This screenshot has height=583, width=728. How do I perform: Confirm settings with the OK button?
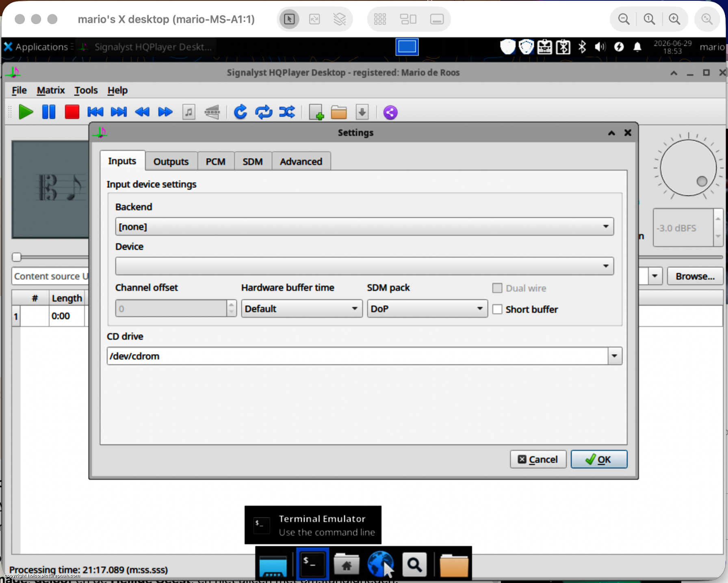[x=599, y=459]
